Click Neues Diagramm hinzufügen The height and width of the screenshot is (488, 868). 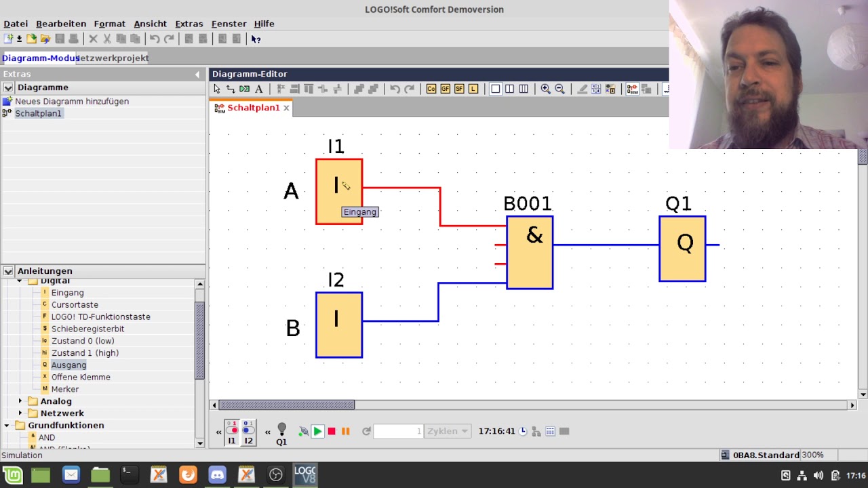pyautogui.click(x=72, y=102)
